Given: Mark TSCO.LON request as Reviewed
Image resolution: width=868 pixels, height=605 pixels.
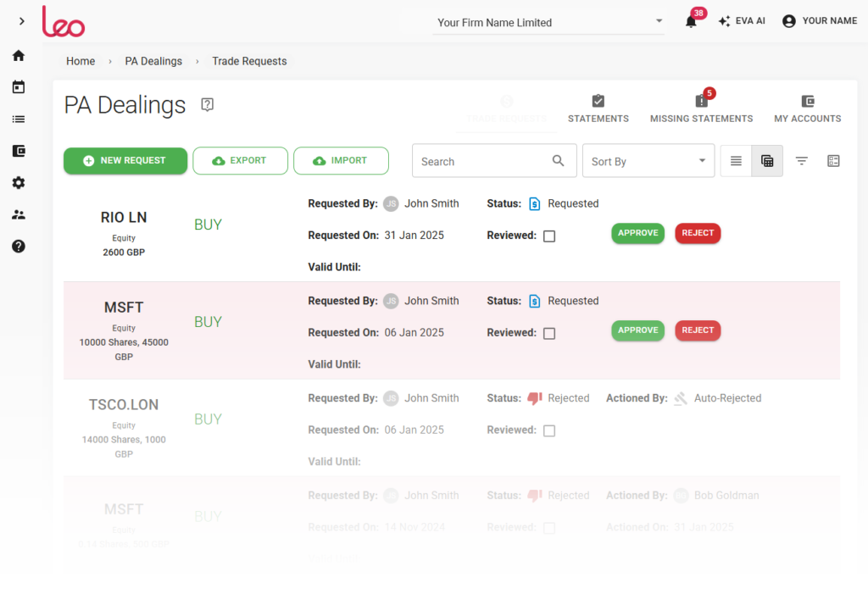Looking at the screenshot, I should tap(549, 430).
